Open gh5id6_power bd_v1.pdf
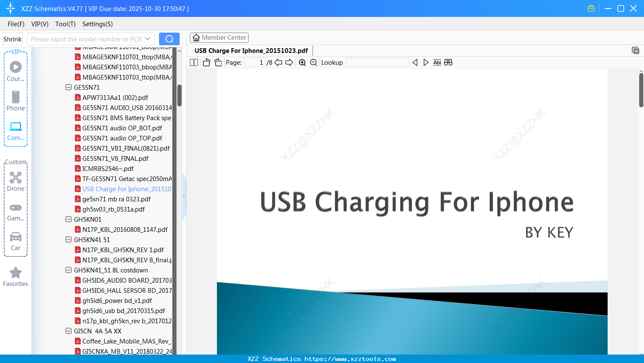Image resolution: width=644 pixels, height=363 pixels. [x=117, y=301]
